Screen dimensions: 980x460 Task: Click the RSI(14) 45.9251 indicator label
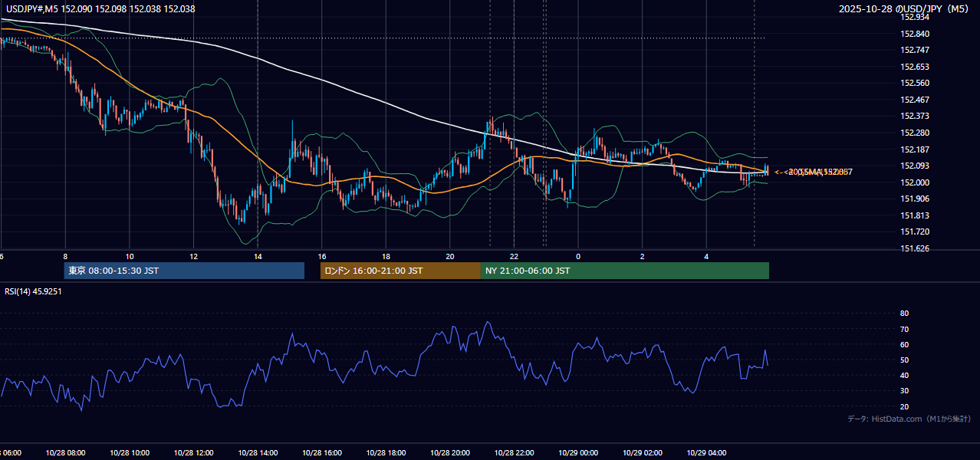33,291
